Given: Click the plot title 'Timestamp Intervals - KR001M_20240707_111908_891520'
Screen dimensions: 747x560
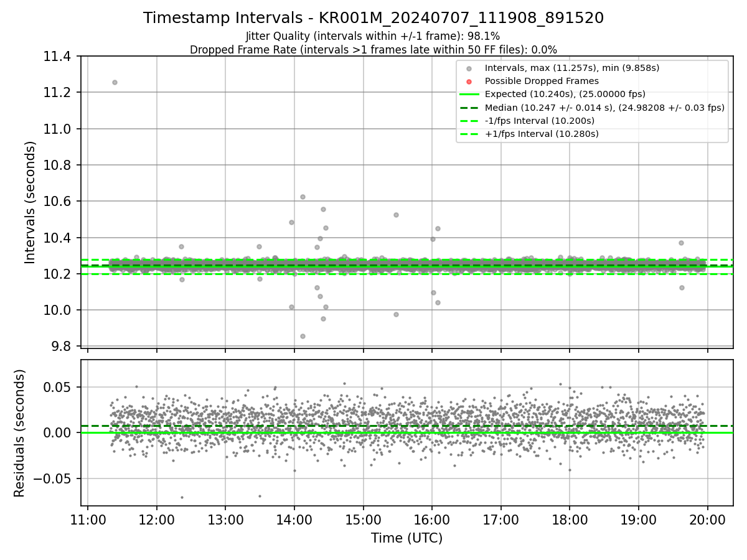Looking at the screenshot, I should (x=374, y=18).
